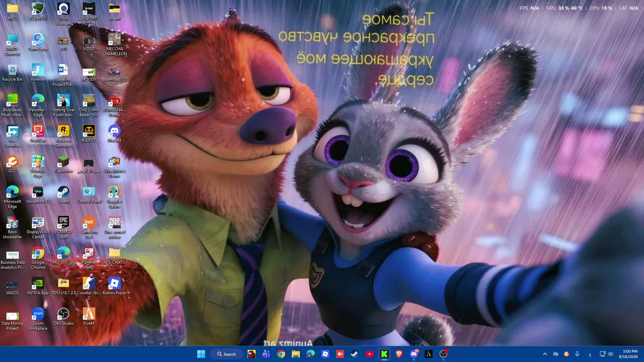644x362 pixels.
Task: Select the Roblox Player desktop shortcut
Action: tap(114, 287)
